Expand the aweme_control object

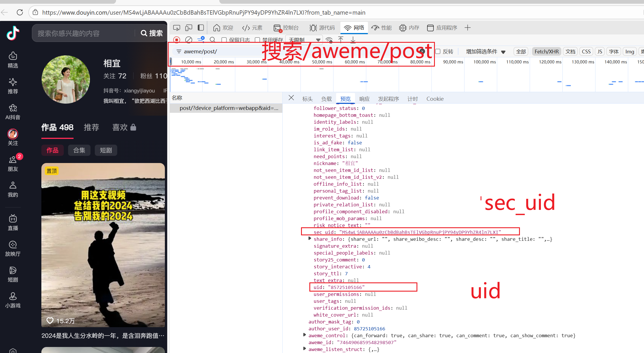pos(304,335)
